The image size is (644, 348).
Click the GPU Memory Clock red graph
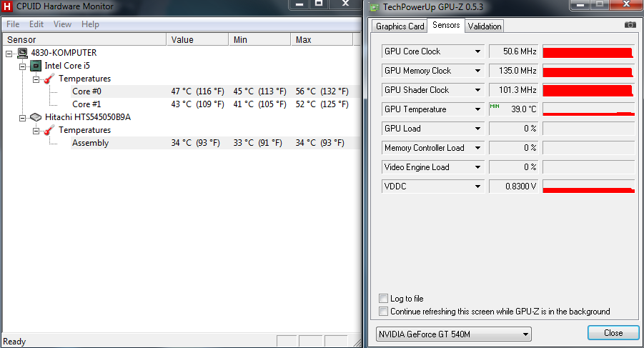[x=588, y=71]
